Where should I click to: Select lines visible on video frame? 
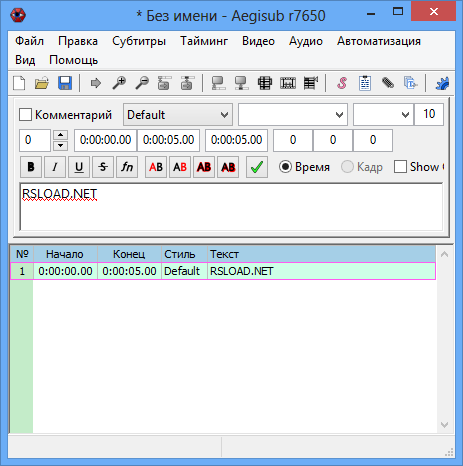(265, 83)
